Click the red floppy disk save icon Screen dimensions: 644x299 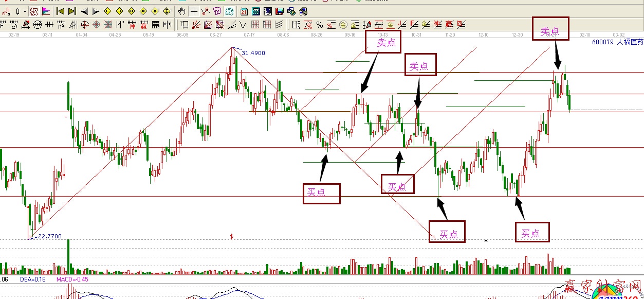pos(280,11)
